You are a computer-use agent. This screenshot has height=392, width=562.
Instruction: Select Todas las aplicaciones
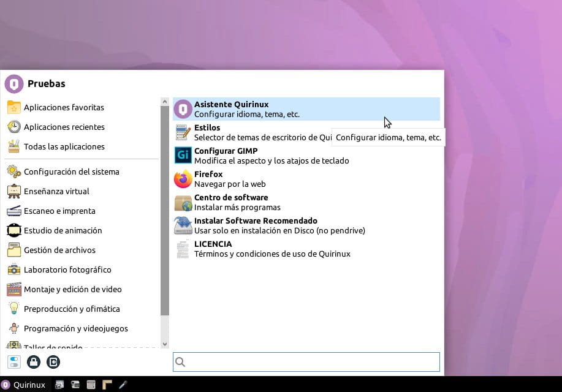[64, 146]
